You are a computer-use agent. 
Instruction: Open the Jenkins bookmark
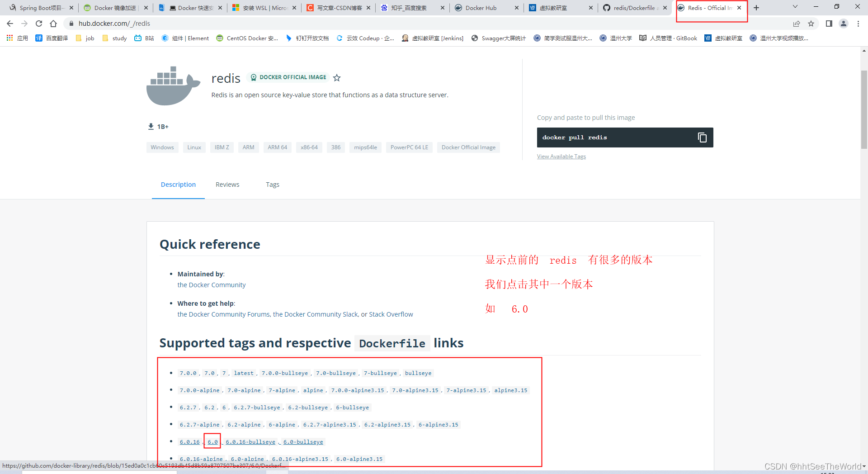433,38
